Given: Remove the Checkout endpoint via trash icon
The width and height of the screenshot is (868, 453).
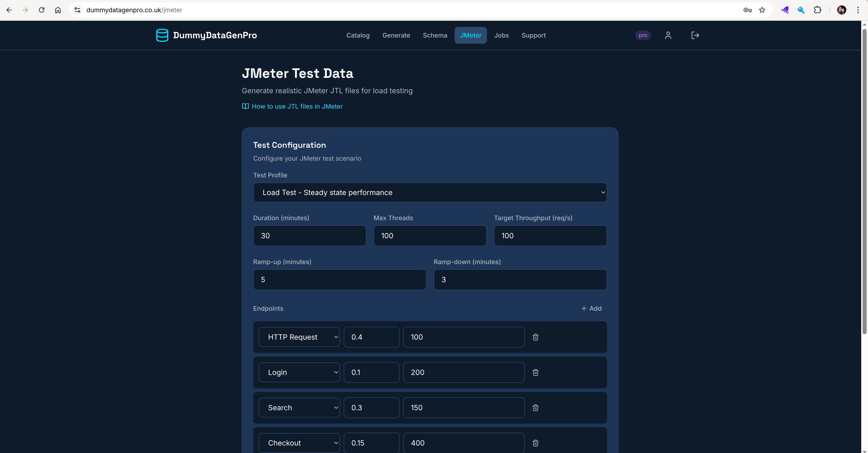Looking at the screenshot, I should [535, 443].
